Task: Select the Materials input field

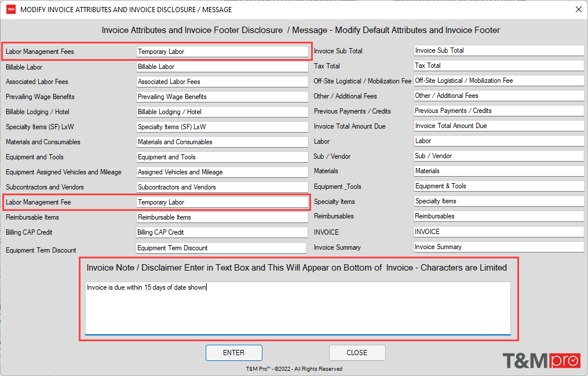Action: pyautogui.click(x=499, y=171)
